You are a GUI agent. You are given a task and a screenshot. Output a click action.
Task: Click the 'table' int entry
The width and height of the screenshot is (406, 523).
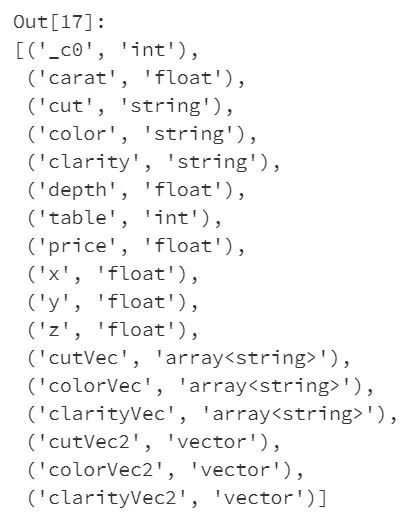click(124, 218)
